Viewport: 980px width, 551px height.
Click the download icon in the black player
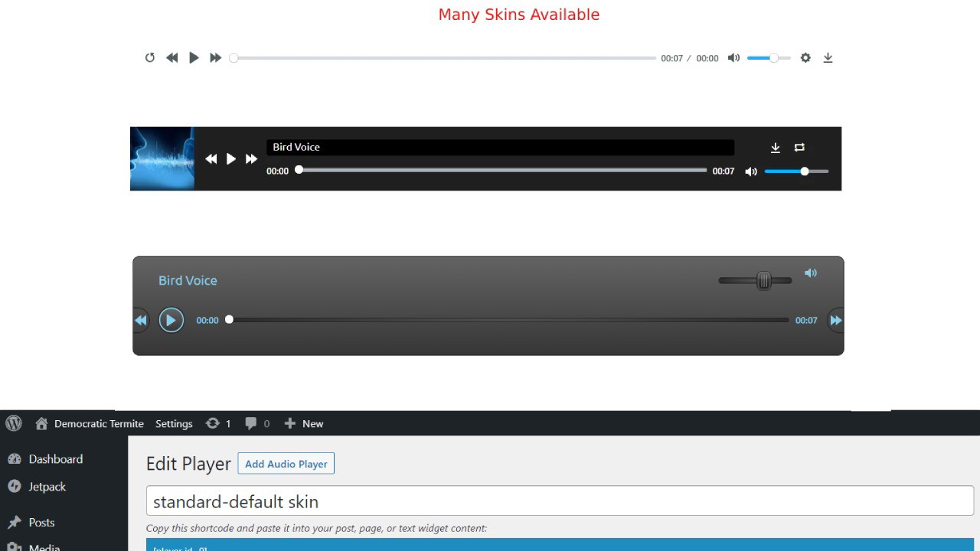pyautogui.click(x=775, y=147)
